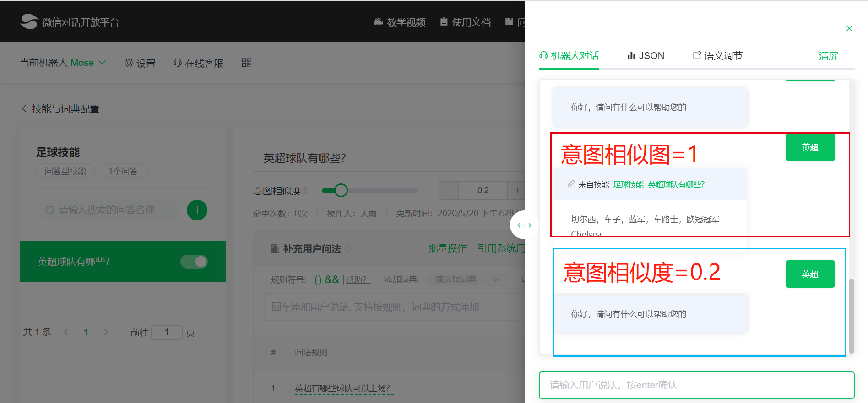The image size is (868, 403).
Task: Select rule 英超有哪些球队可以上场?
Action: [344, 388]
